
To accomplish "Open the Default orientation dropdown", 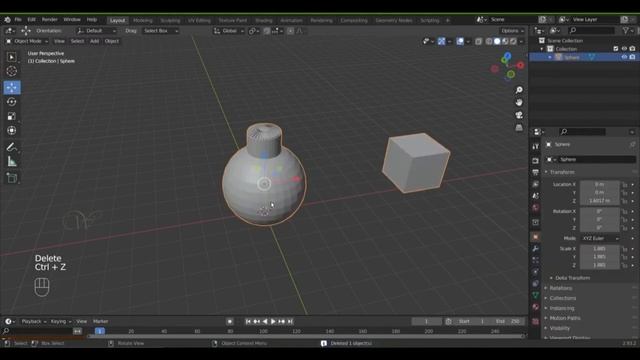I will click(x=97, y=31).
